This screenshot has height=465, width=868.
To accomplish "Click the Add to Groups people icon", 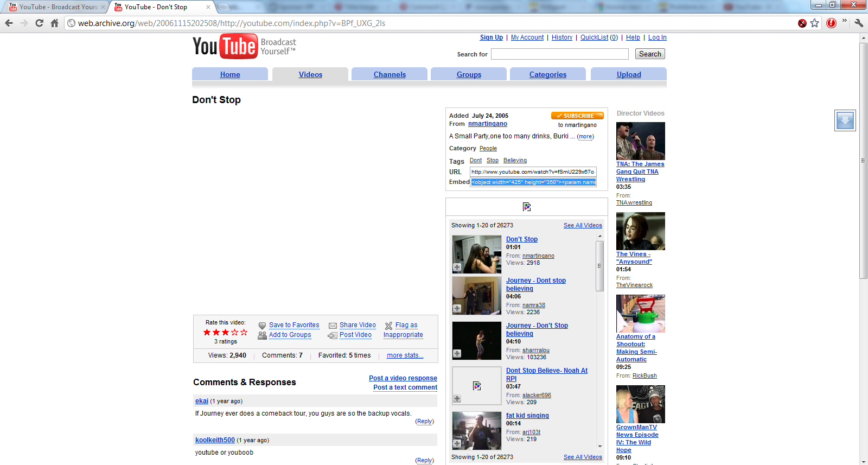I will (262, 335).
